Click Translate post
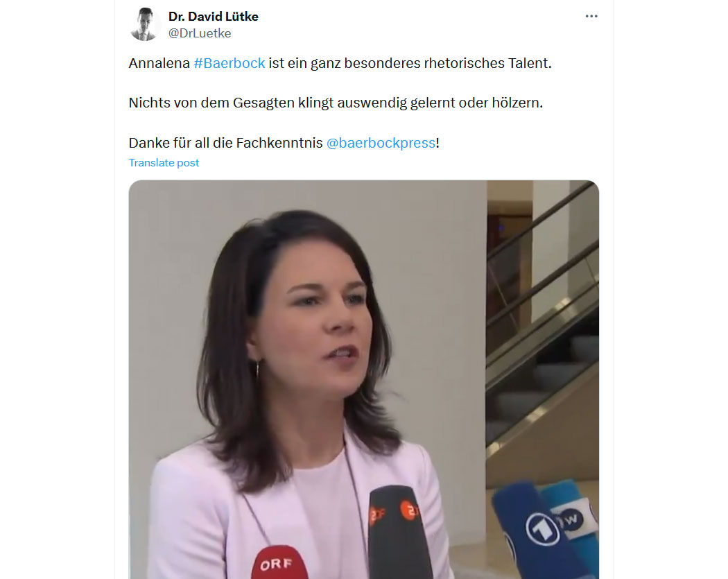 (164, 163)
